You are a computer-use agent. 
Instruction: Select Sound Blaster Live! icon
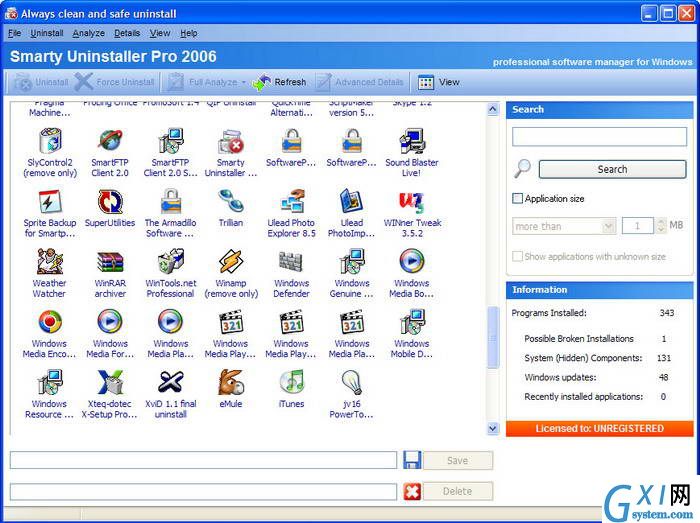click(x=412, y=140)
